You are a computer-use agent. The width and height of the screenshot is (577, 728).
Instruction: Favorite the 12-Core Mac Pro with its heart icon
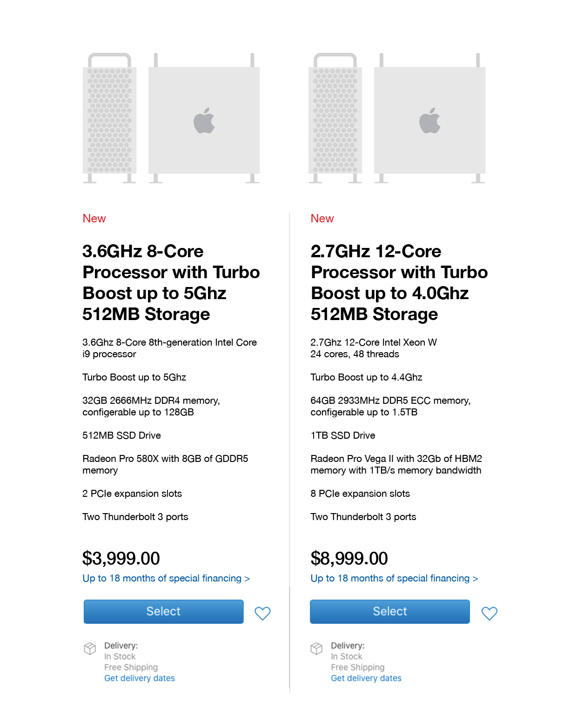(489, 613)
